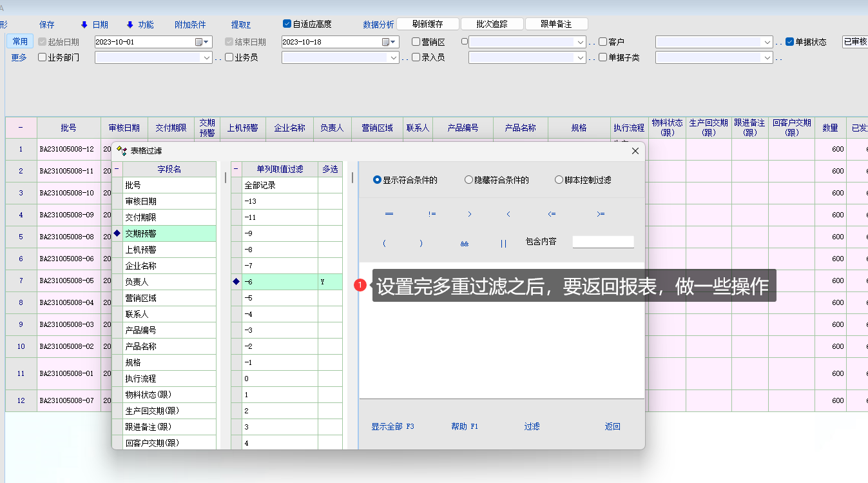The image size is (868, 483).
Task: Click the not-equal (!=) operator symbol
Action: [x=432, y=214]
